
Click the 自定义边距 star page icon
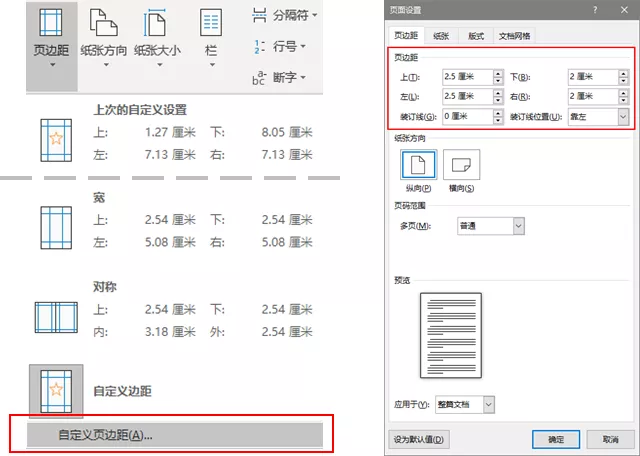56,391
